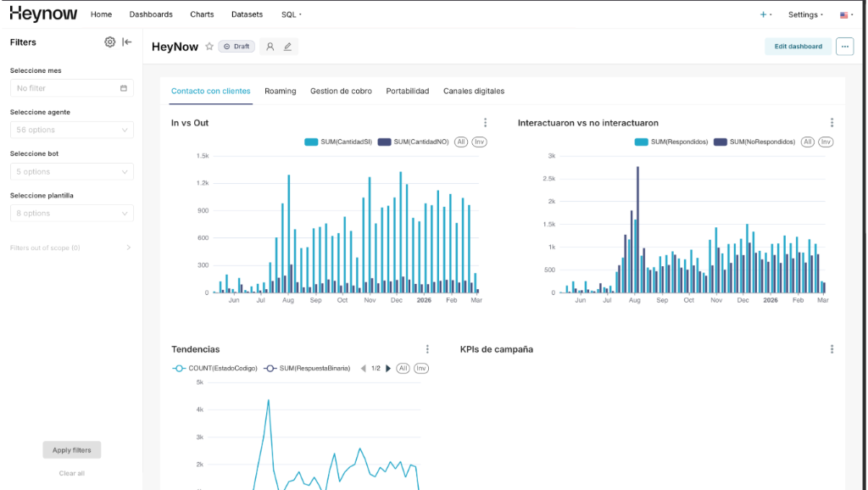
Task: Open KPIs de campaña chart options menu
Action: coord(832,349)
